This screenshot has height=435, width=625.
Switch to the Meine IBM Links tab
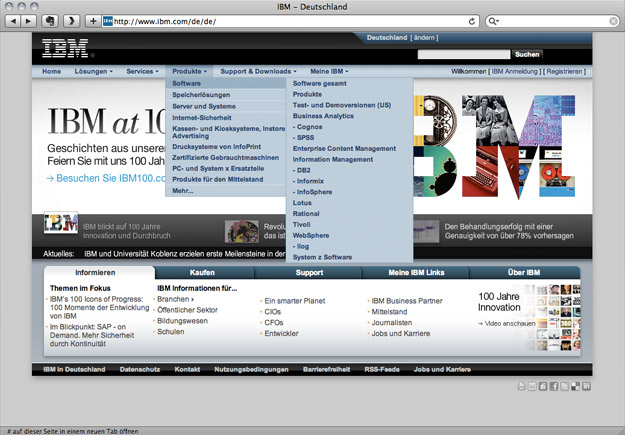(416, 273)
